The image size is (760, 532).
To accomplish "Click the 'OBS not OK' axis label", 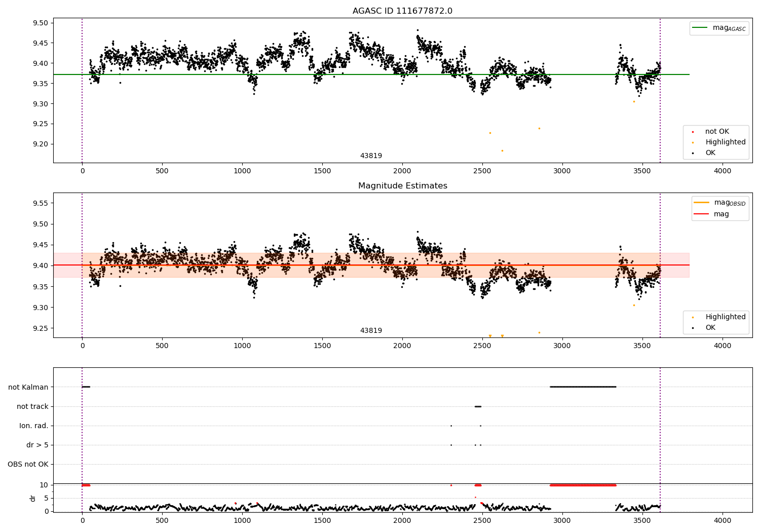I will point(28,464).
